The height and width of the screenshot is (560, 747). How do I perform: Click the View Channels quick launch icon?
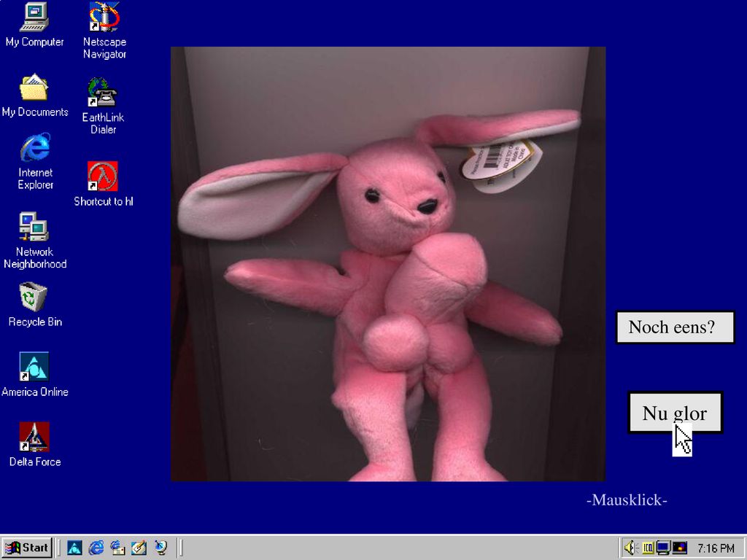[x=161, y=548]
